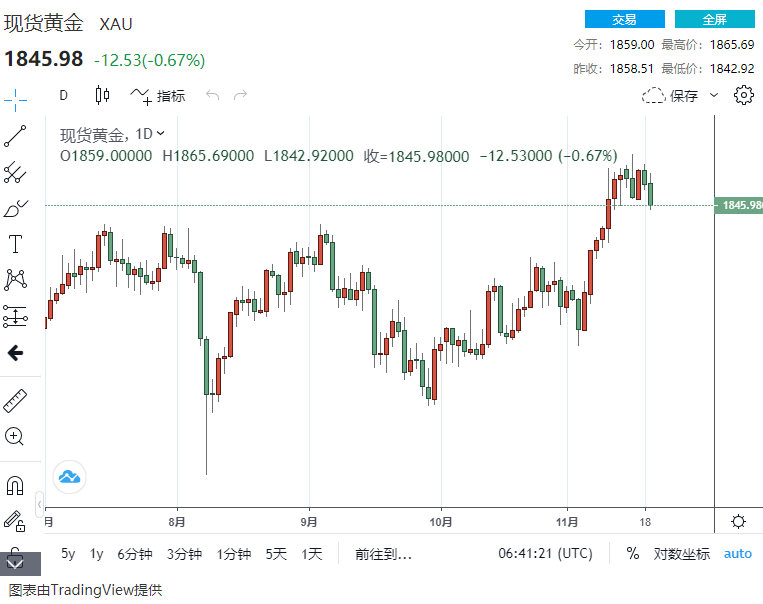Open the 保存 save layout dropdown arrow

(x=714, y=96)
